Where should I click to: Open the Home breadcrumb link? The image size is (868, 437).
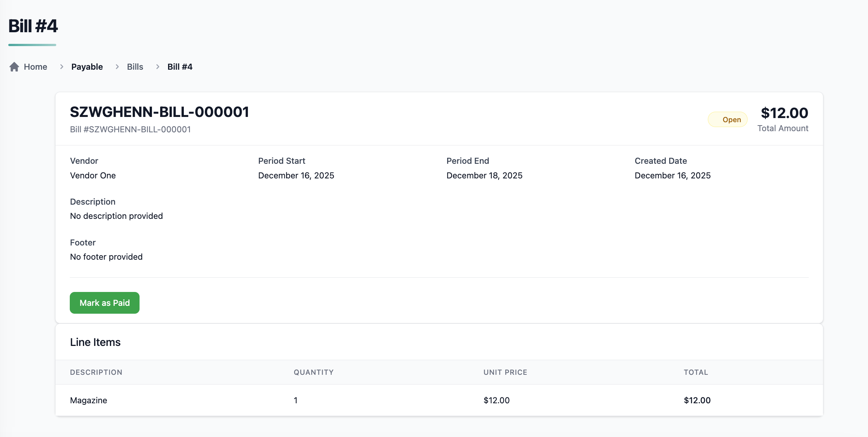pos(35,67)
